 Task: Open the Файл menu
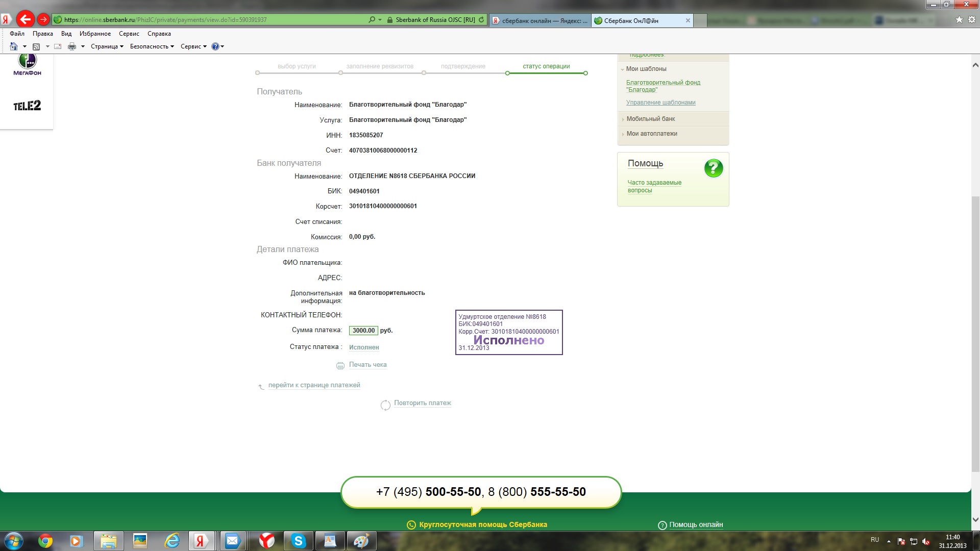(17, 34)
